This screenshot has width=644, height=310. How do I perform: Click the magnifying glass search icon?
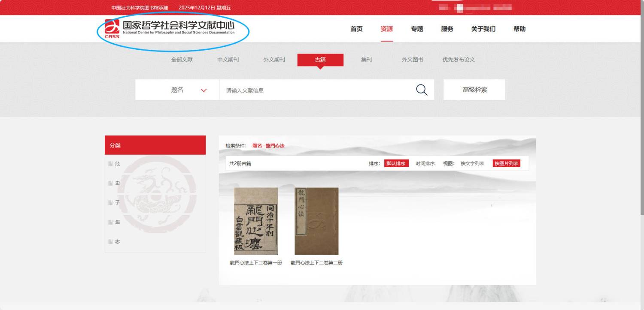(x=422, y=90)
